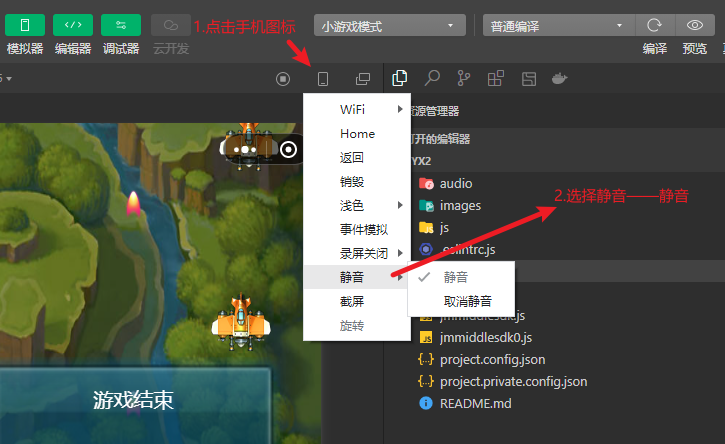The image size is (725, 444).
Task: Click the Docker whale icon
Action: pos(559,78)
